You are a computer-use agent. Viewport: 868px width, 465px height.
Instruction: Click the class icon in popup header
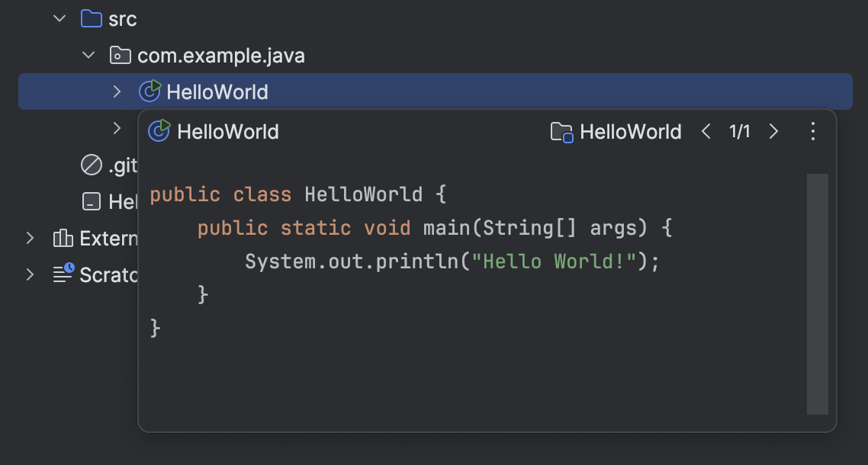(159, 131)
